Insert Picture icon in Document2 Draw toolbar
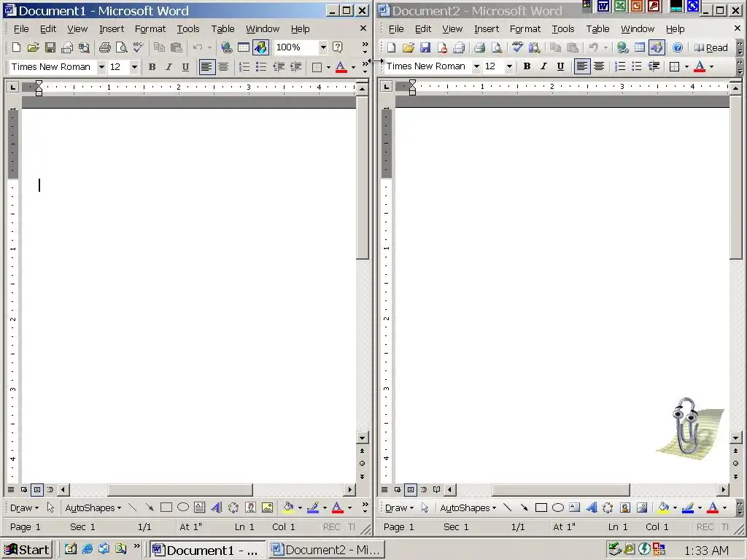This screenshot has height=560, width=747. (x=642, y=507)
